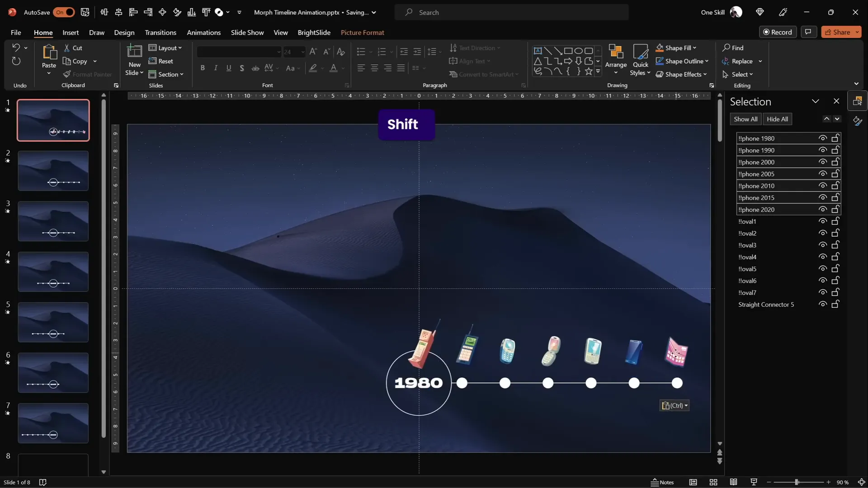Hide the !!oval1 layer
This screenshot has height=488, width=868.
pos(823,221)
